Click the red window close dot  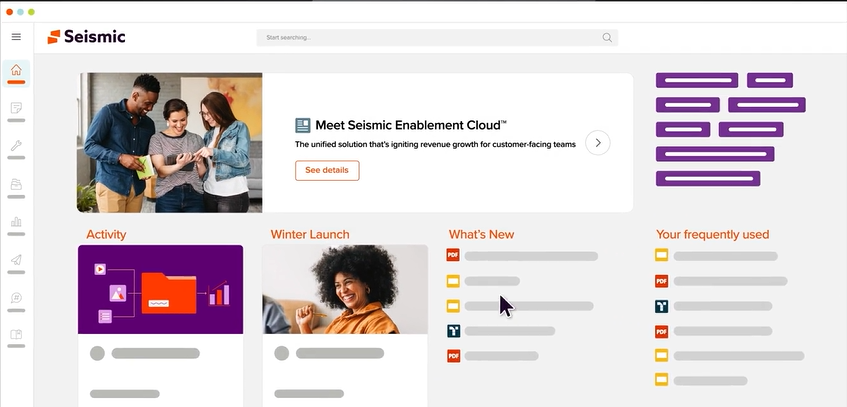click(x=9, y=12)
